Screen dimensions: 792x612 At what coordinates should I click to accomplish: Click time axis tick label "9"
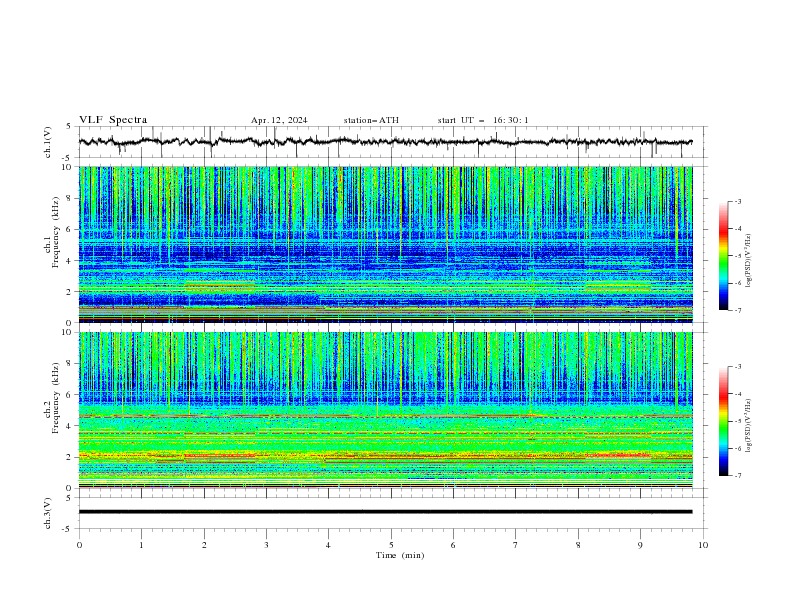[x=640, y=545]
